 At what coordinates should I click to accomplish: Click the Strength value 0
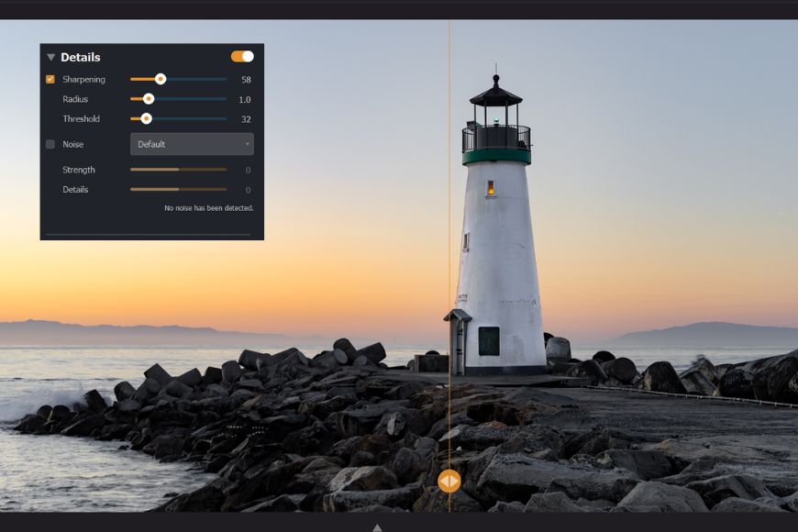(x=248, y=170)
